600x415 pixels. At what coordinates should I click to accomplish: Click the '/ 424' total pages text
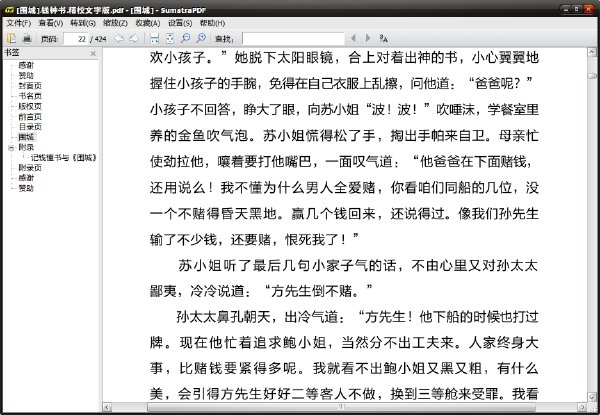98,39
